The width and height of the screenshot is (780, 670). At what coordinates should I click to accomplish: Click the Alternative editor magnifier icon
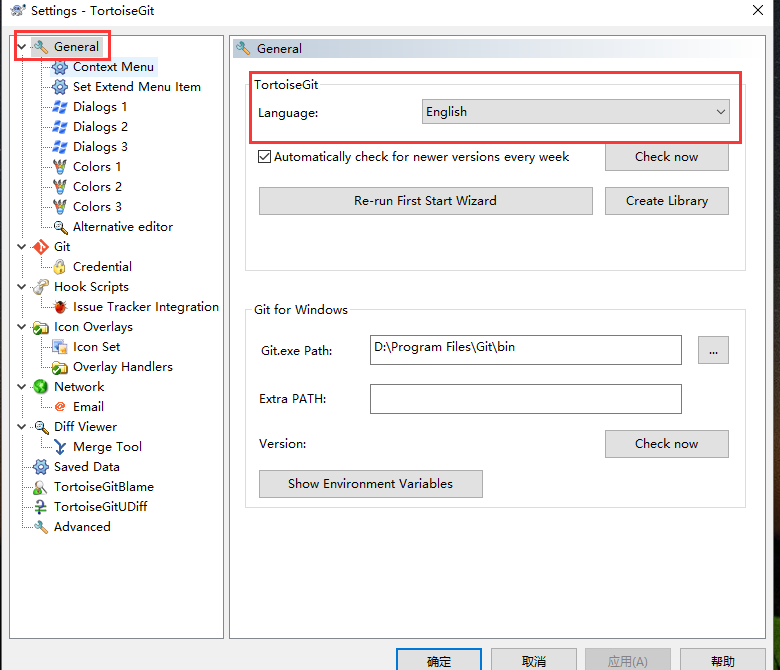(60, 227)
